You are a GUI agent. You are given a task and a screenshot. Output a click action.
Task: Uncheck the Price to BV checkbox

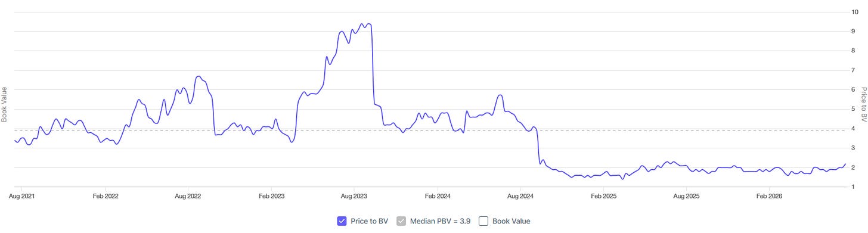click(342, 221)
